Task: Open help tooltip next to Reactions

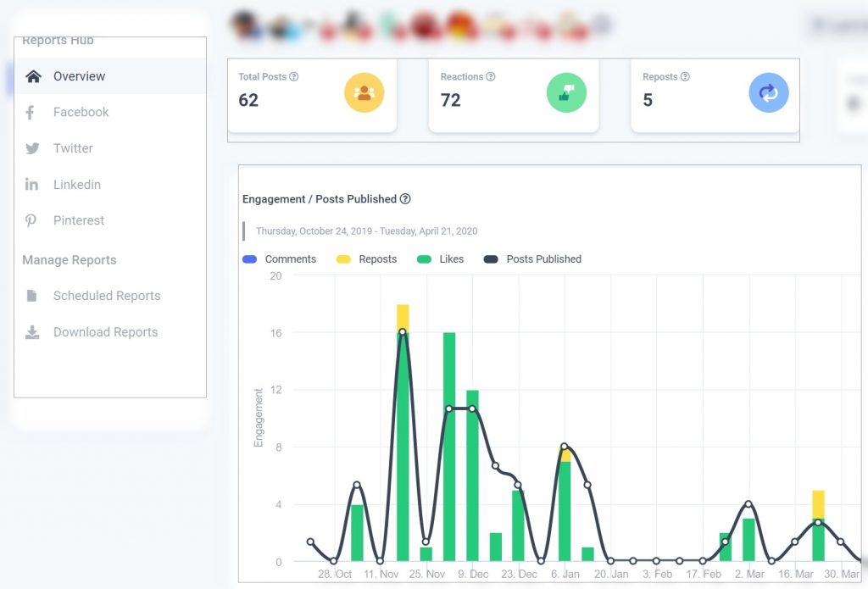Action: [491, 76]
